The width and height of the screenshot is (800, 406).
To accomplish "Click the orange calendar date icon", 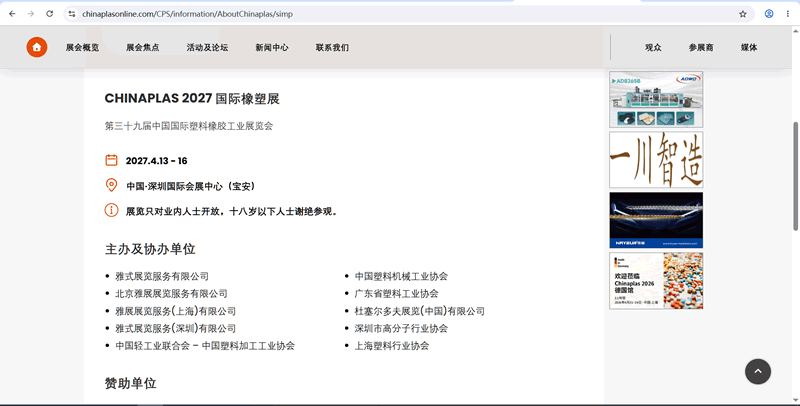I will (111, 160).
